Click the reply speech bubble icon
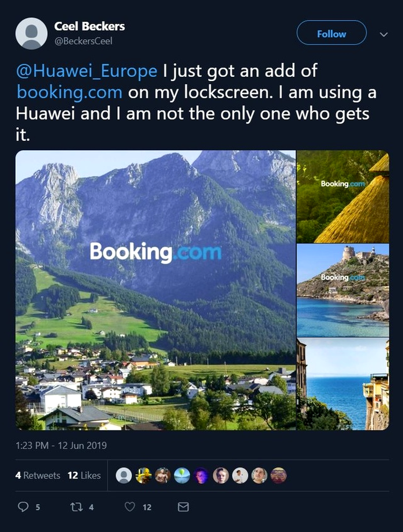This screenshot has width=403, height=532. point(23,507)
